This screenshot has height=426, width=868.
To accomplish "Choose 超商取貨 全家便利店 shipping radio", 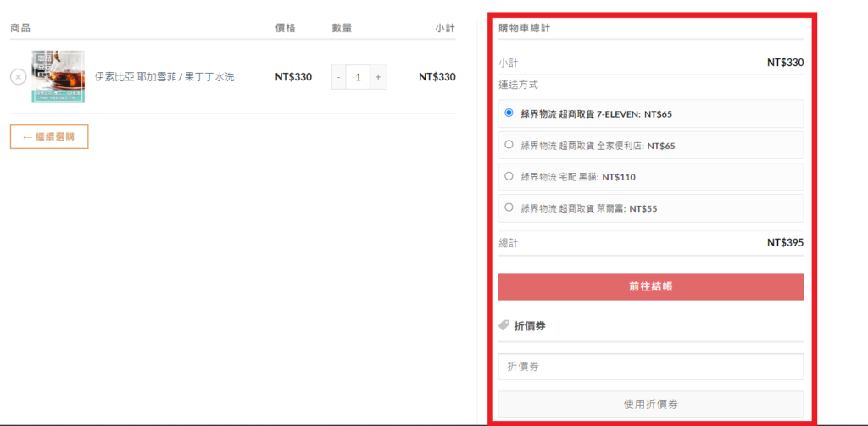I will click(x=509, y=145).
